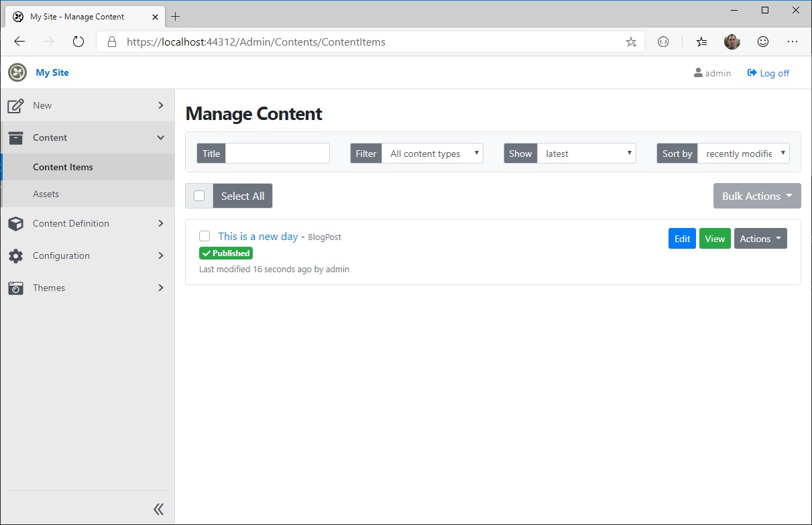Click the Edit button for the blog post
This screenshot has width=812, height=525.
[x=681, y=238]
